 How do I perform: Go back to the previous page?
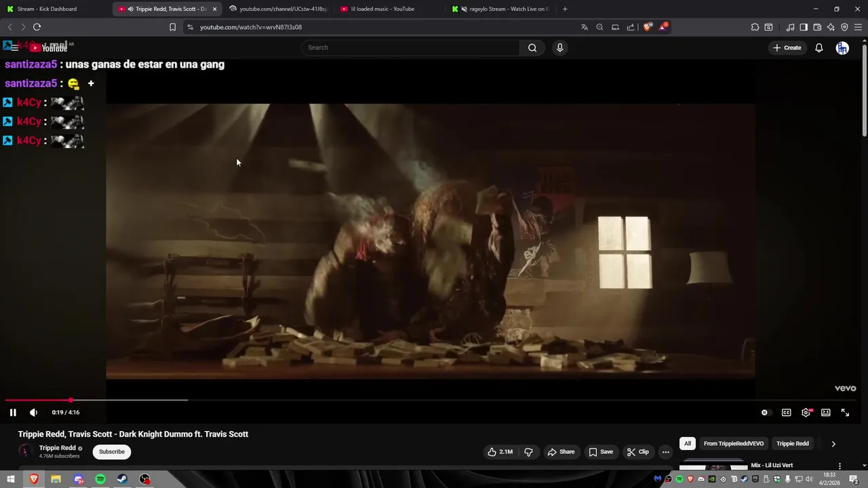(9, 27)
